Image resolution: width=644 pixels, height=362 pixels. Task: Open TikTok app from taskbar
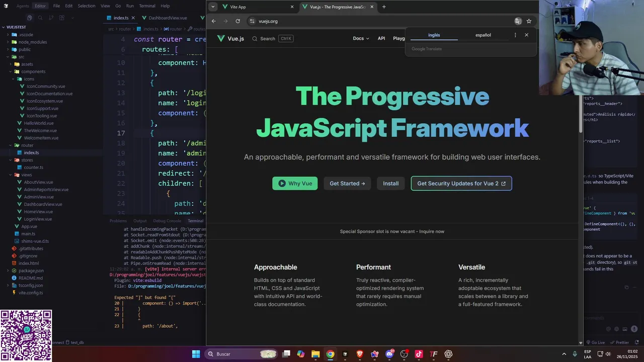419,354
